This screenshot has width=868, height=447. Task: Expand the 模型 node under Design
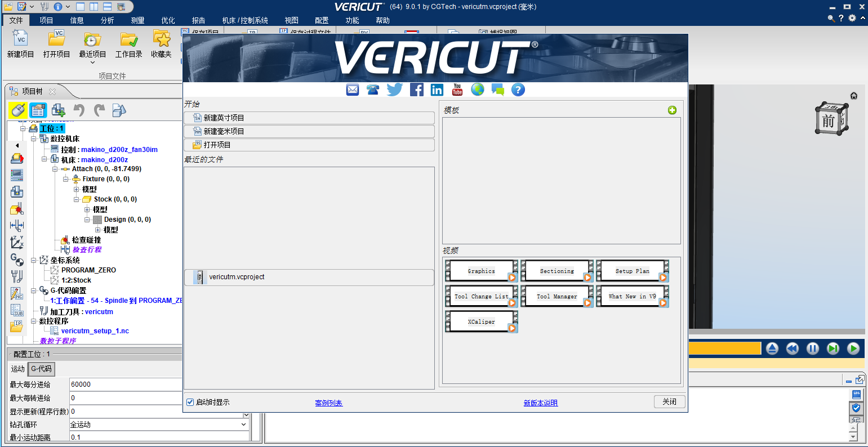[x=98, y=230]
